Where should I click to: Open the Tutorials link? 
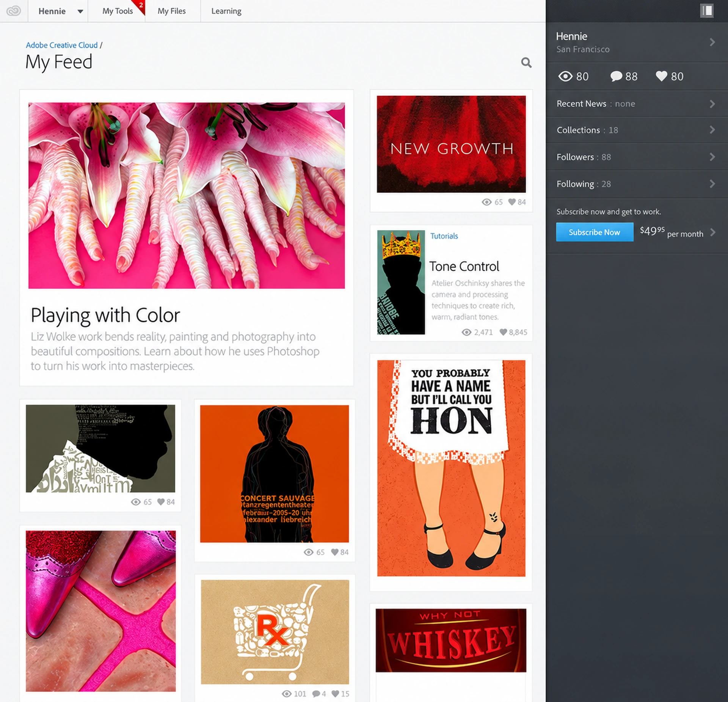click(x=444, y=236)
